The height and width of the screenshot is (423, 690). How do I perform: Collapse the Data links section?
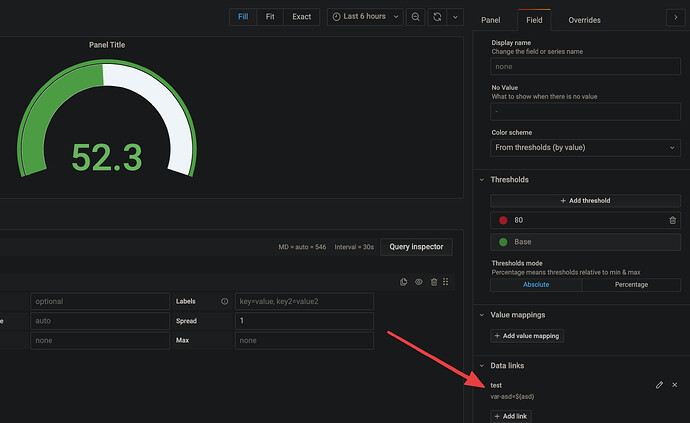482,365
